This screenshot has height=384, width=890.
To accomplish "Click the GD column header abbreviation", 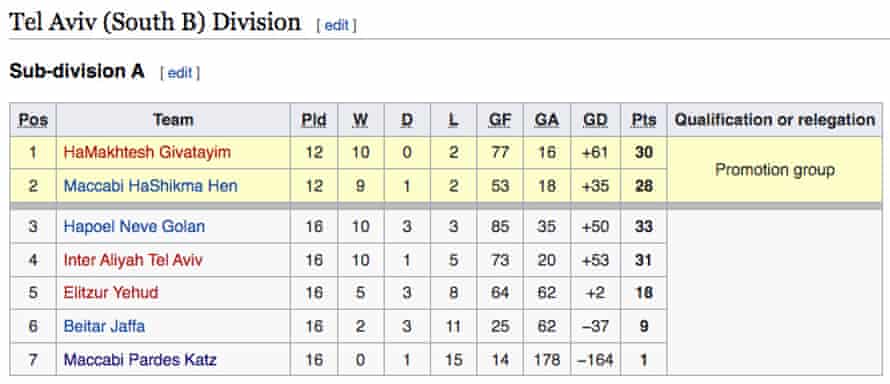I will tap(595, 120).
